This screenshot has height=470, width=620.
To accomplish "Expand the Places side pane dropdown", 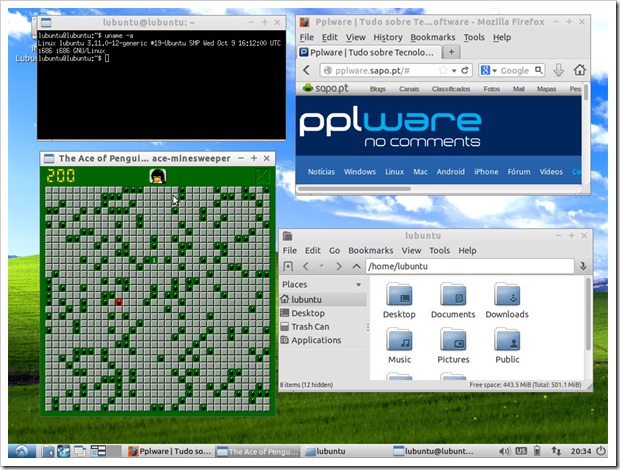I will coord(358,285).
